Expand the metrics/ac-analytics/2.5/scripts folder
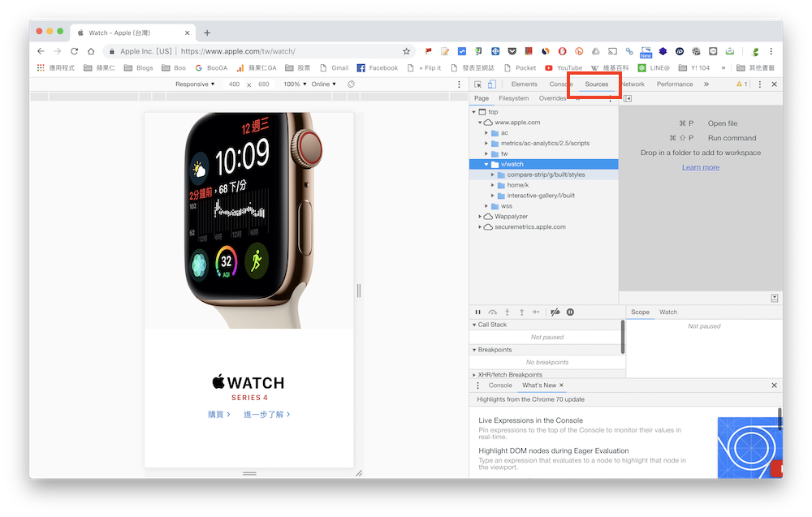This screenshot has width=812, height=517. tap(486, 144)
